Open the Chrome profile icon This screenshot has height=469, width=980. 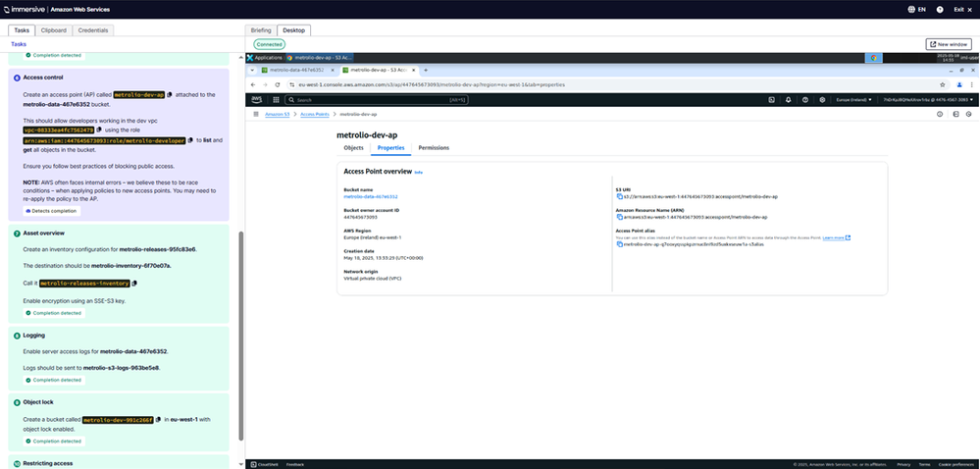[959, 84]
